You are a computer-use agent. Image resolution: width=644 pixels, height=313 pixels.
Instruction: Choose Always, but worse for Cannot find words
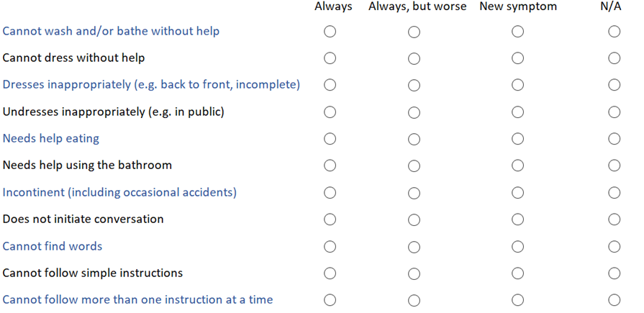414,247
